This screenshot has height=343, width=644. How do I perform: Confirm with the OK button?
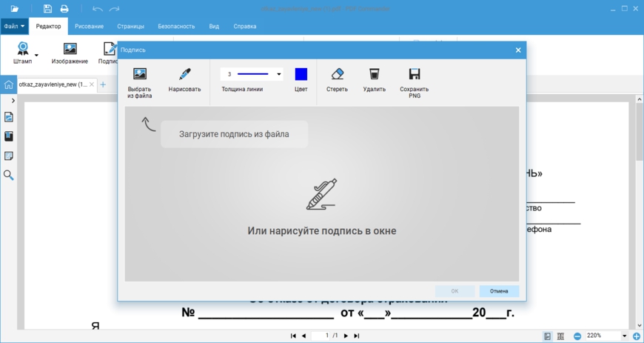click(x=455, y=291)
